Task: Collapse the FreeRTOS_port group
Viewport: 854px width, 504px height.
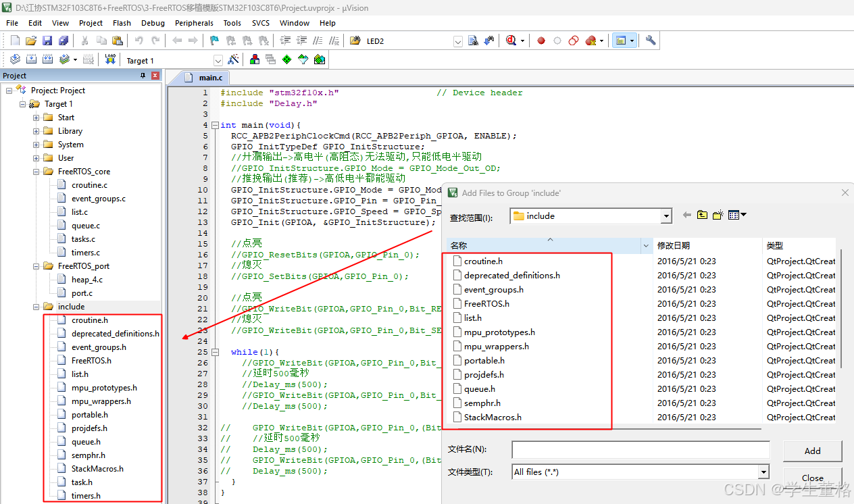Action: (x=36, y=266)
